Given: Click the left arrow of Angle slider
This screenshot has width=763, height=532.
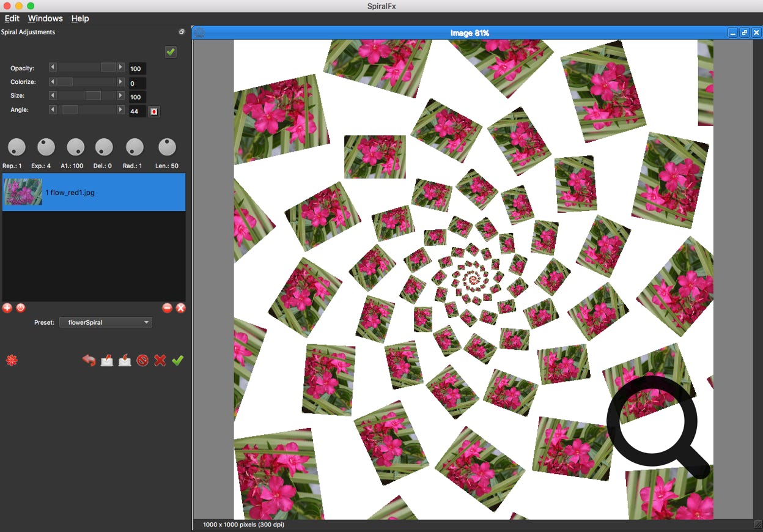Looking at the screenshot, I should [53, 109].
